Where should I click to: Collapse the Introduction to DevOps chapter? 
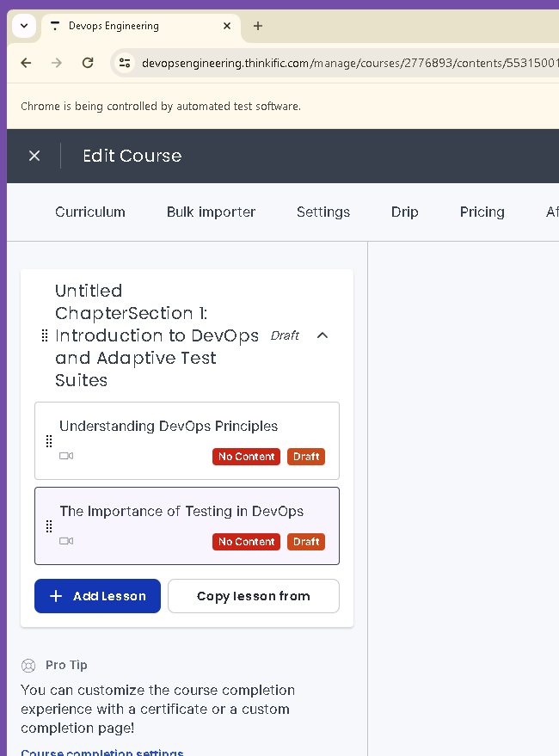click(322, 335)
